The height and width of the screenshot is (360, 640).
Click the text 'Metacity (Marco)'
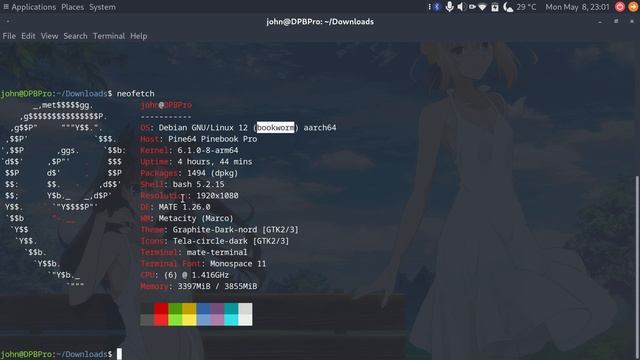[x=196, y=218]
